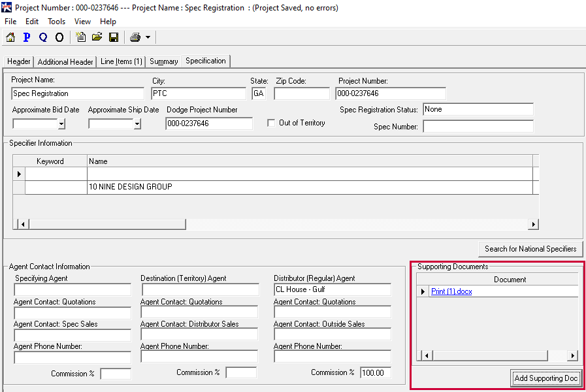Create a new document via toolbar icon
The width and height of the screenshot is (586, 392).
(81, 37)
